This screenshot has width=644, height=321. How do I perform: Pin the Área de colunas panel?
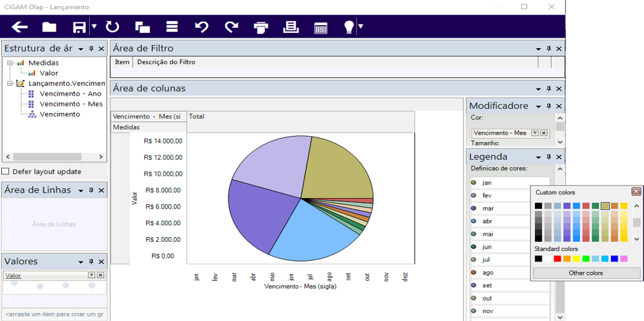[549, 89]
